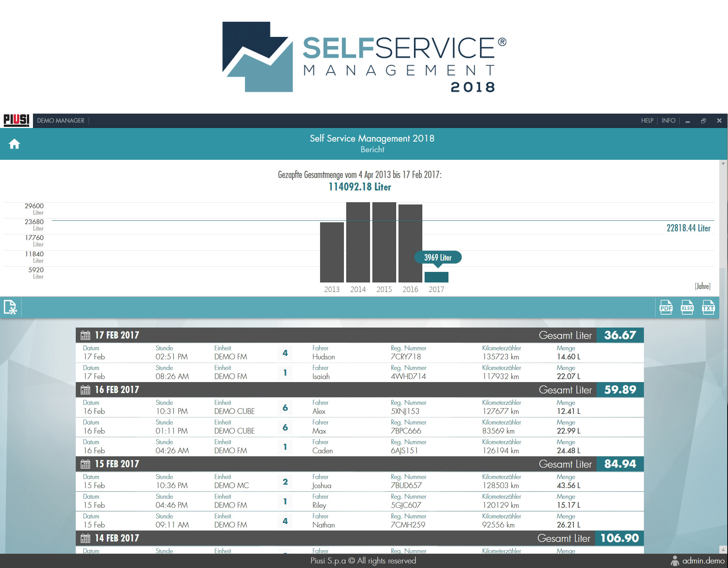Click registration number 7BUD657

pyautogui.click(x=406, y=485)
